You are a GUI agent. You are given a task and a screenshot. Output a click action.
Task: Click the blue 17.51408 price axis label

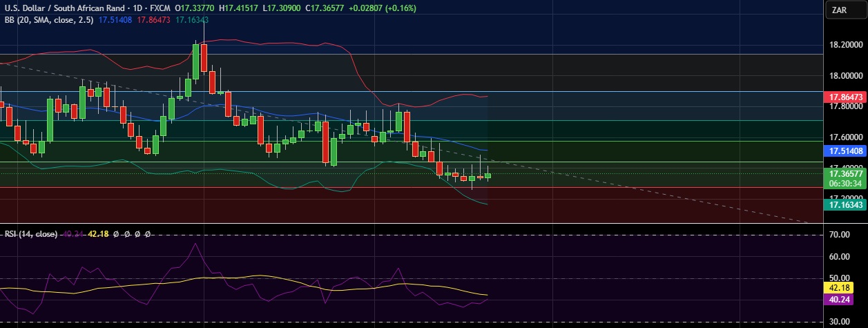coord(846,150)
